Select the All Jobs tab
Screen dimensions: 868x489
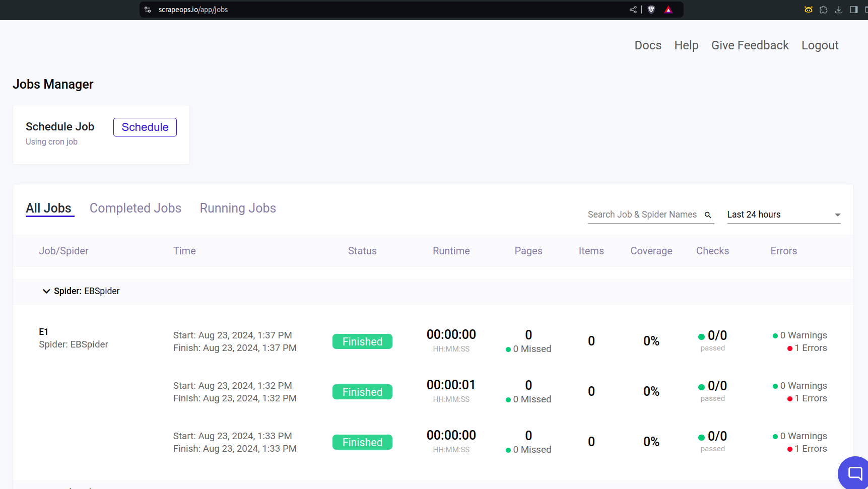(x=49, y=208)
